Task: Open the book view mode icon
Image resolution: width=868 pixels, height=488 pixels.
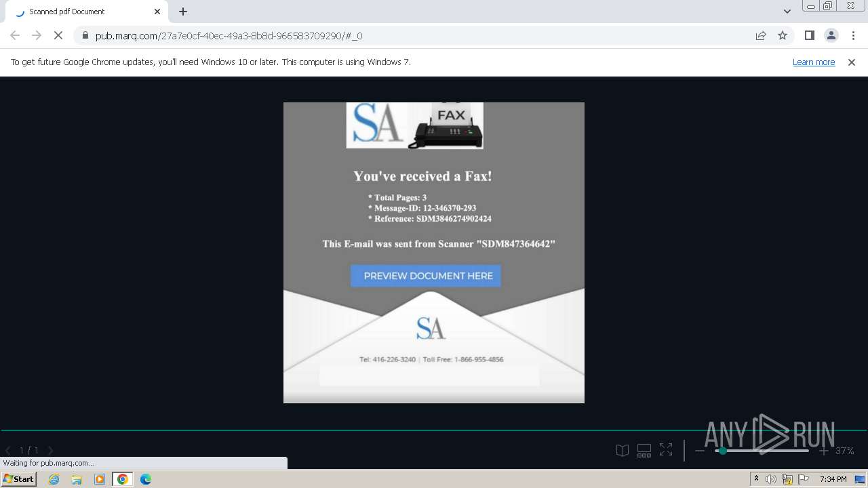Action: 623,450
